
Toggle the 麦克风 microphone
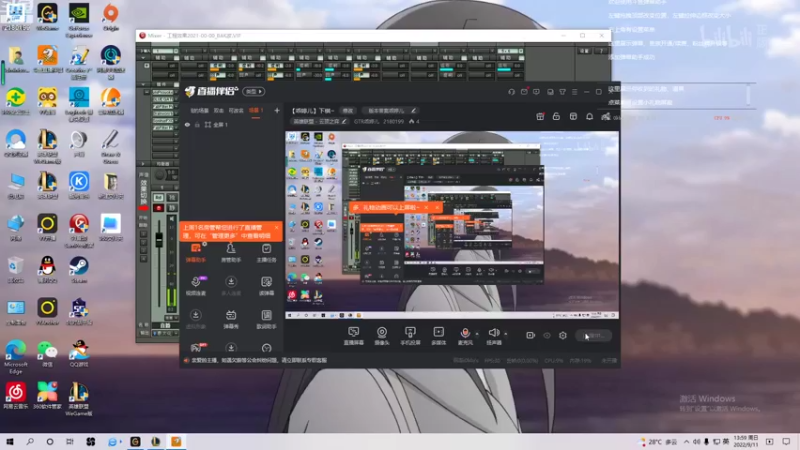pos(465,336)
